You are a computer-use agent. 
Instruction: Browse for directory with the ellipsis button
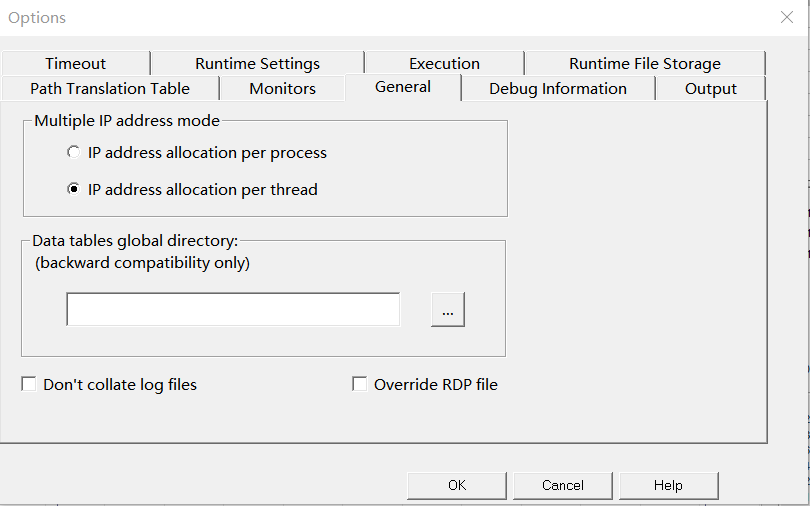(448, 309)
